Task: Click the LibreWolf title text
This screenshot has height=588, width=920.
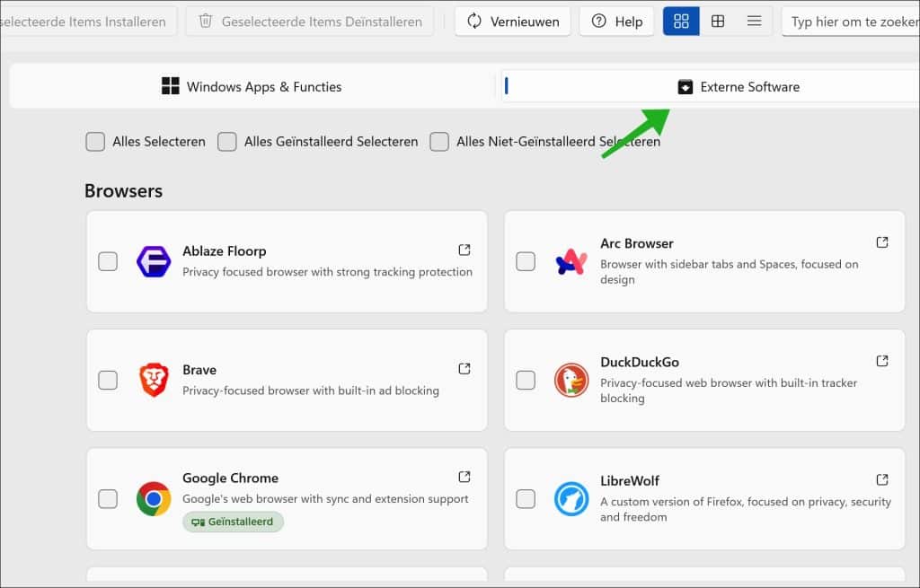Action: click(x=630, y=480)
